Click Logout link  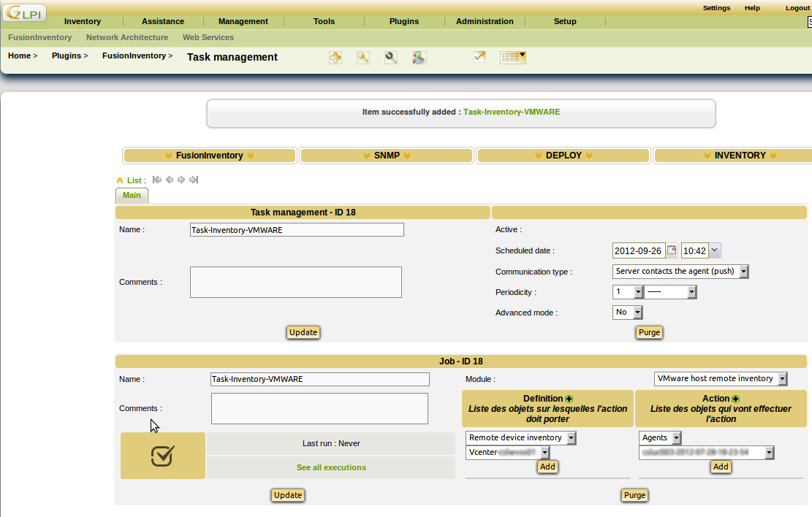coord(797,8)
